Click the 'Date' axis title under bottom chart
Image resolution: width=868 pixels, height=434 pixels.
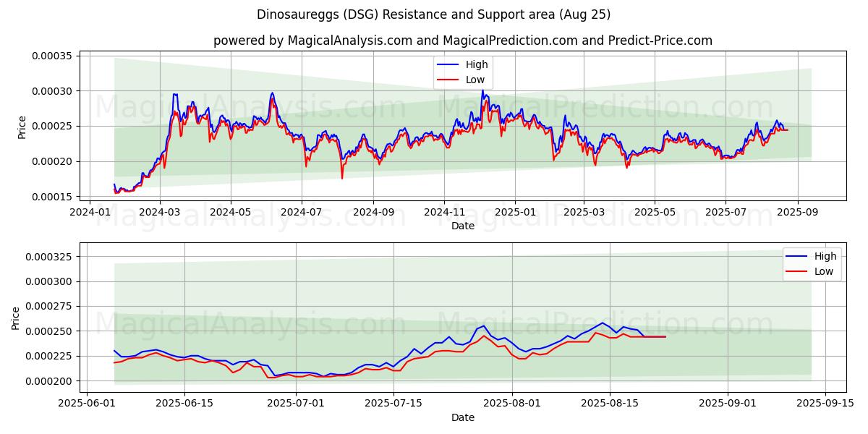click(463, 417)
